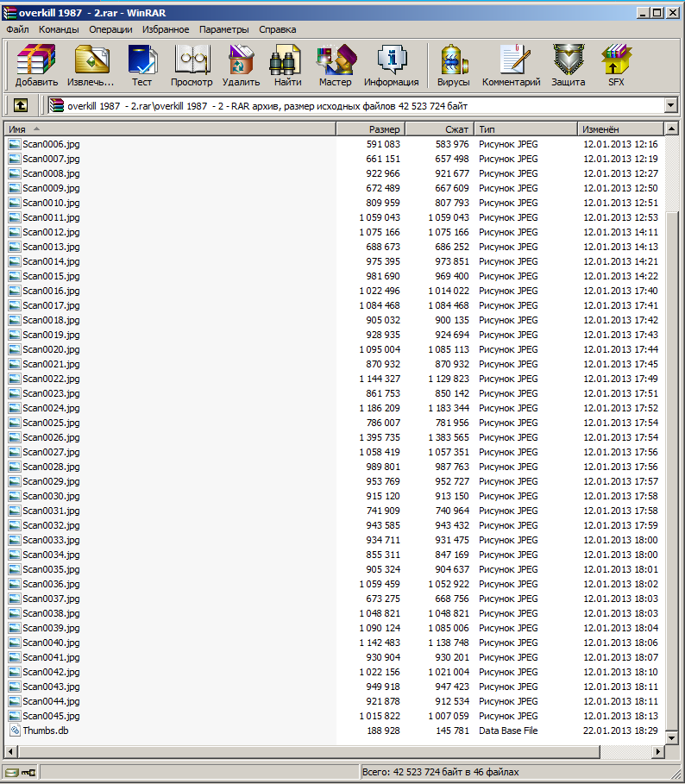Click the Scan0020.jpg image icon

point(15,349)
